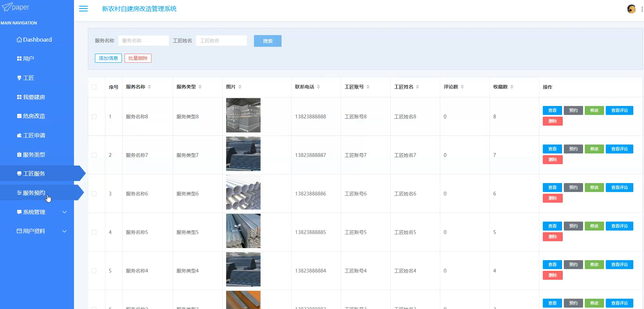
Task: Sort table by 服务名称 arrows
Action: coord(149,87)
